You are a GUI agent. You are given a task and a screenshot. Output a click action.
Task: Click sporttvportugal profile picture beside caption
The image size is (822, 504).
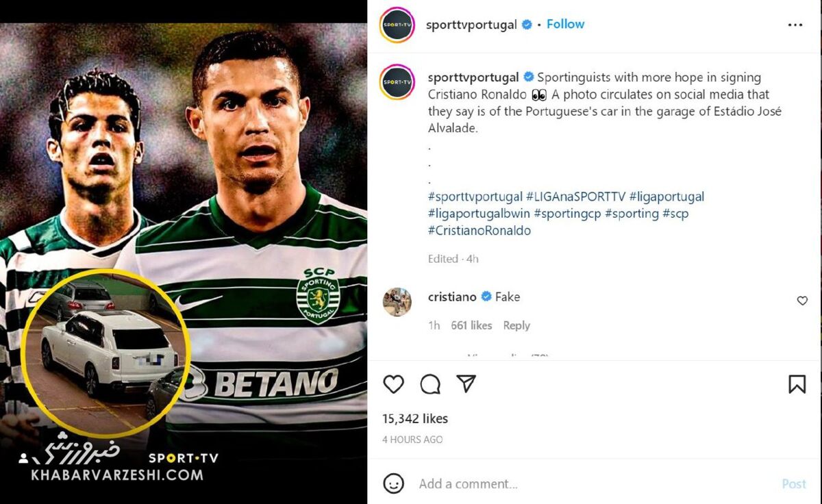397,82
